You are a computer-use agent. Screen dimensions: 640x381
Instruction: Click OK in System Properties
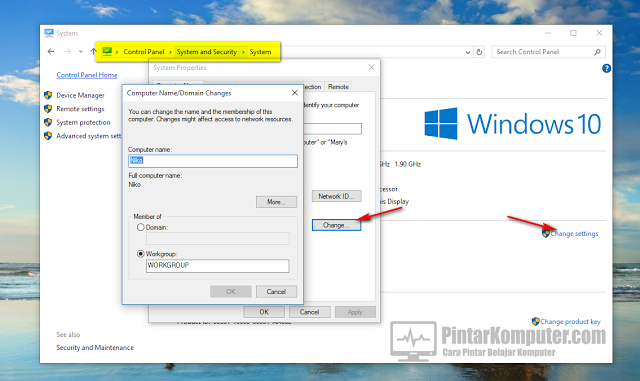pos(264,312)
